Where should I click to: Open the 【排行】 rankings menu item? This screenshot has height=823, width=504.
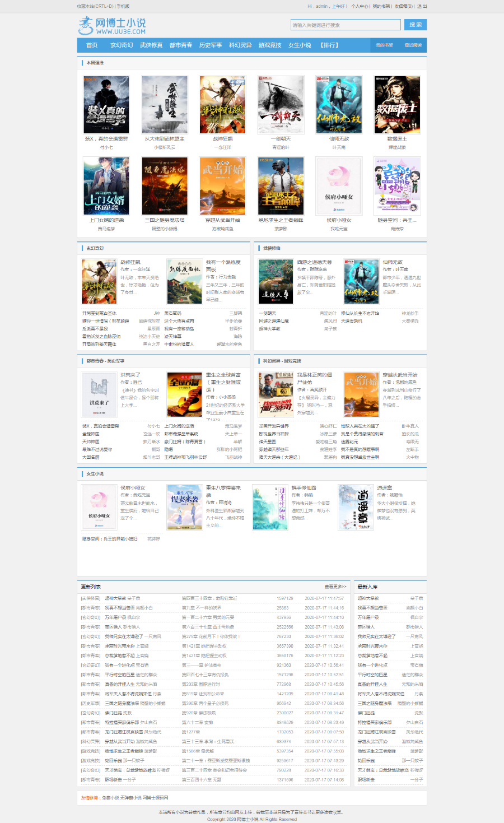329,45
